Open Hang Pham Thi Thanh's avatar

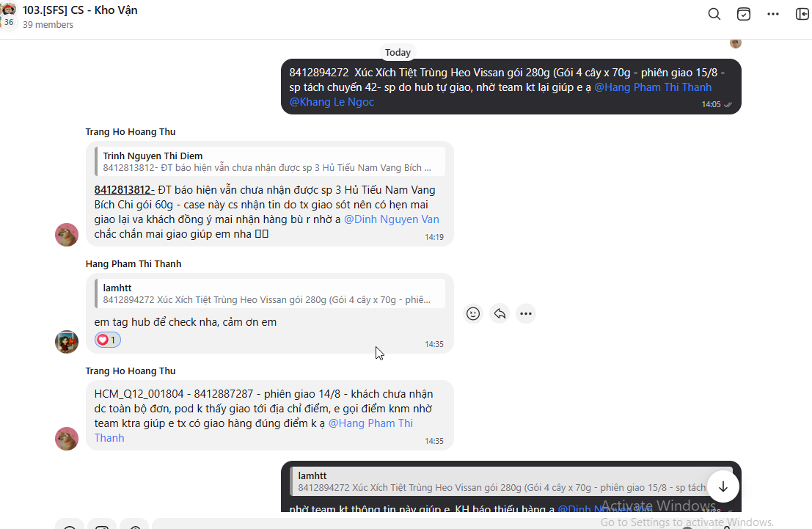tap(67, 342)
